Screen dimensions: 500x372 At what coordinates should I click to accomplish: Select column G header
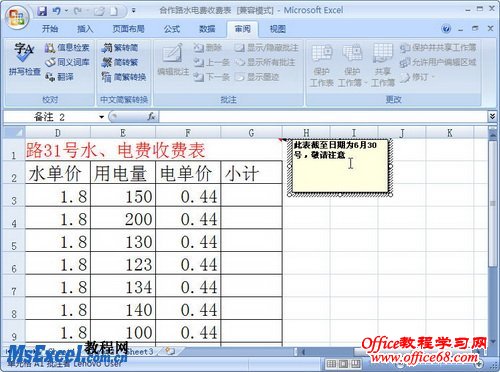(251, 133)
